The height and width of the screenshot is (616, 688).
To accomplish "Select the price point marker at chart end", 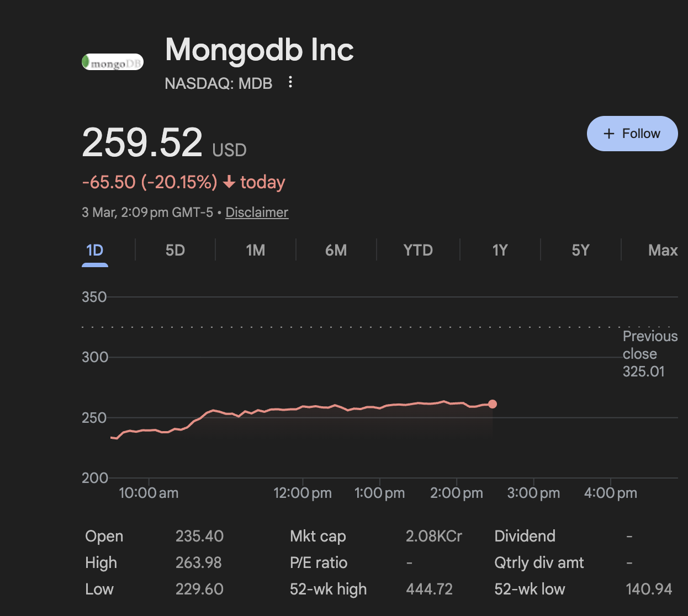I will coord(492,403).
